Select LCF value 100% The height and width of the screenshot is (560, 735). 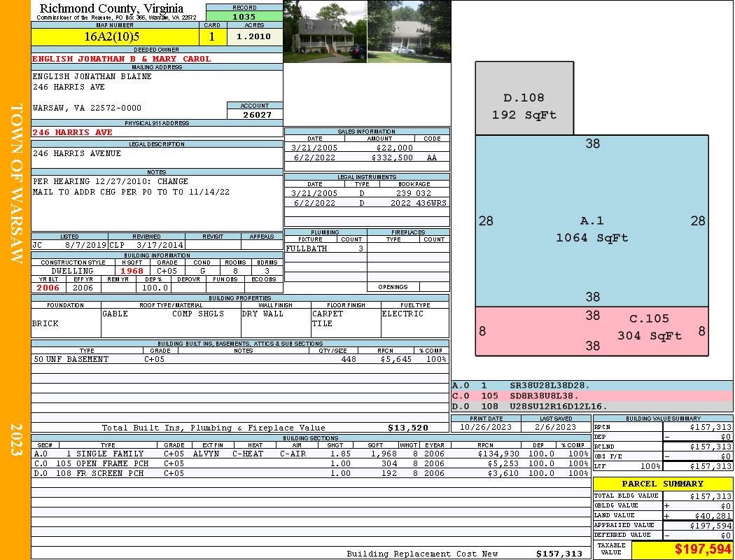(650, 466)
